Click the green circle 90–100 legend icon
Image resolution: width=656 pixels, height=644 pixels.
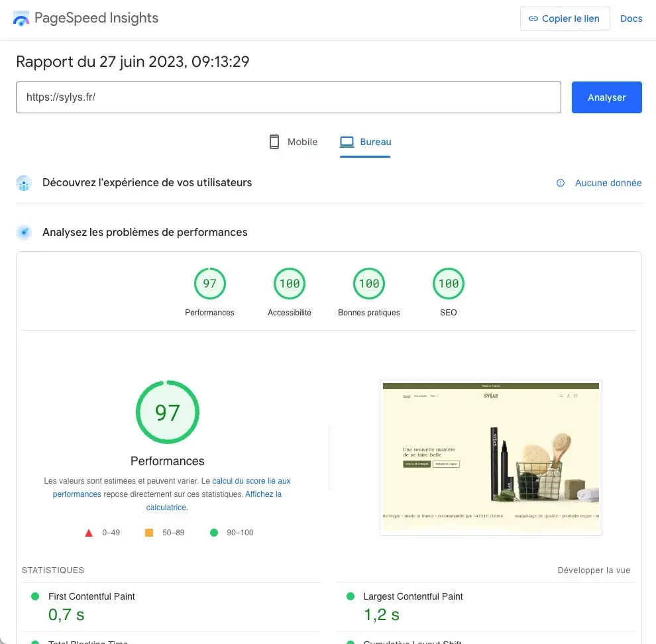214,533
